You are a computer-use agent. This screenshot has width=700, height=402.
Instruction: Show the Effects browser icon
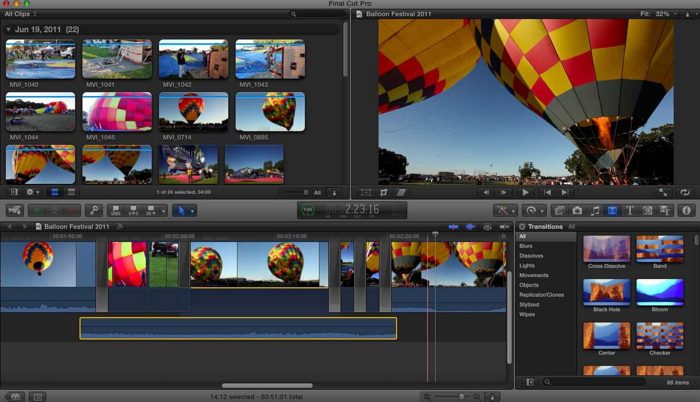(x=559, y=210)
